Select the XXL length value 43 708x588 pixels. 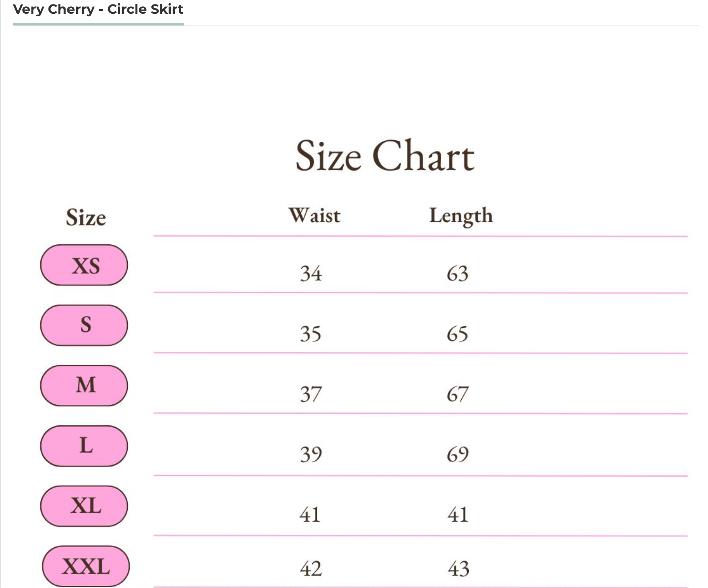[458, 568]
